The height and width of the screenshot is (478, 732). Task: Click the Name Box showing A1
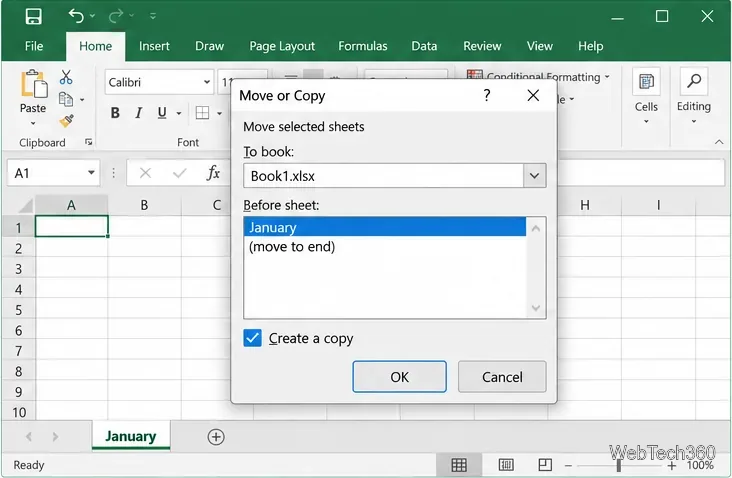click(45, 173)
